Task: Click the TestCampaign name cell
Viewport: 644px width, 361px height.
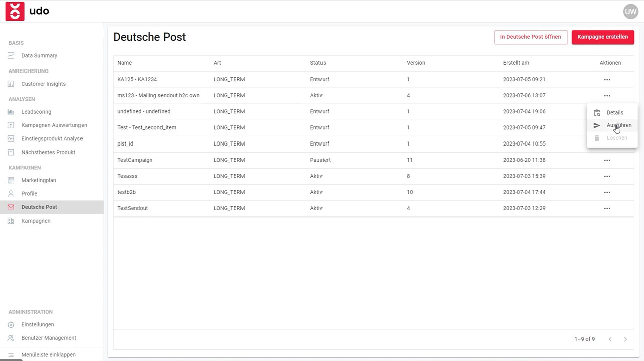Action: (x=135, y=160)
